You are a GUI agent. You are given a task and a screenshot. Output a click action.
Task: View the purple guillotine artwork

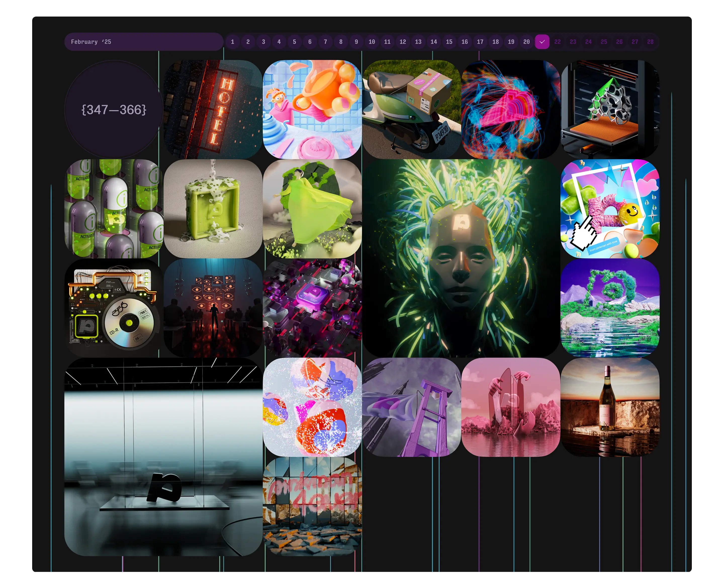[x=411, y=407]
